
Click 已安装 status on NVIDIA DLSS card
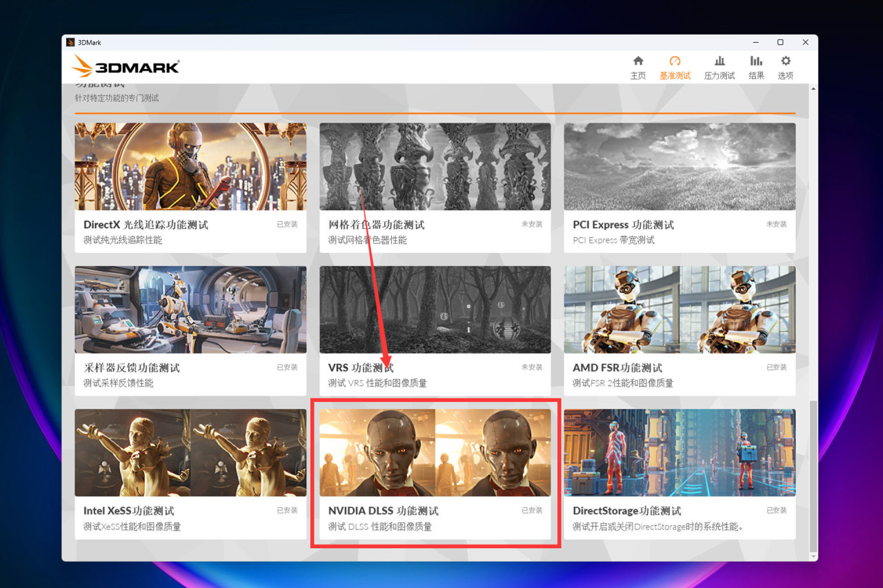(x=532, y=510)
